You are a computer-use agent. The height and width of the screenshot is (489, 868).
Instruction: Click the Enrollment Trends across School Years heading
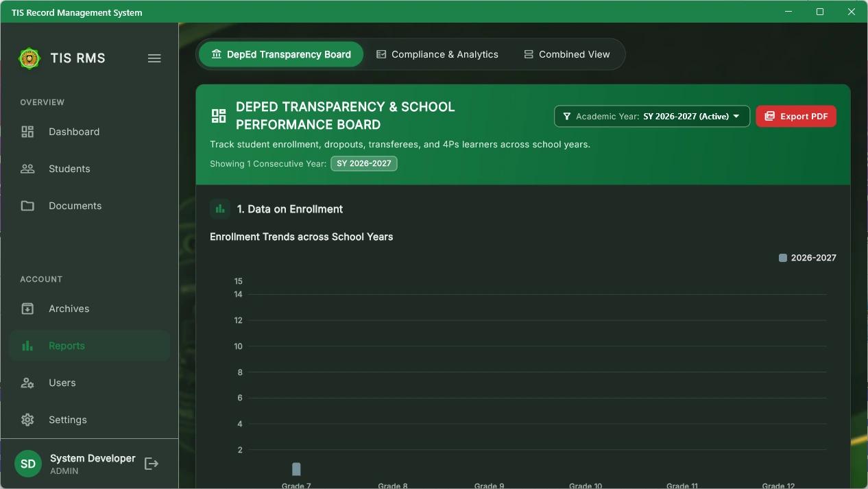point(302,237)
